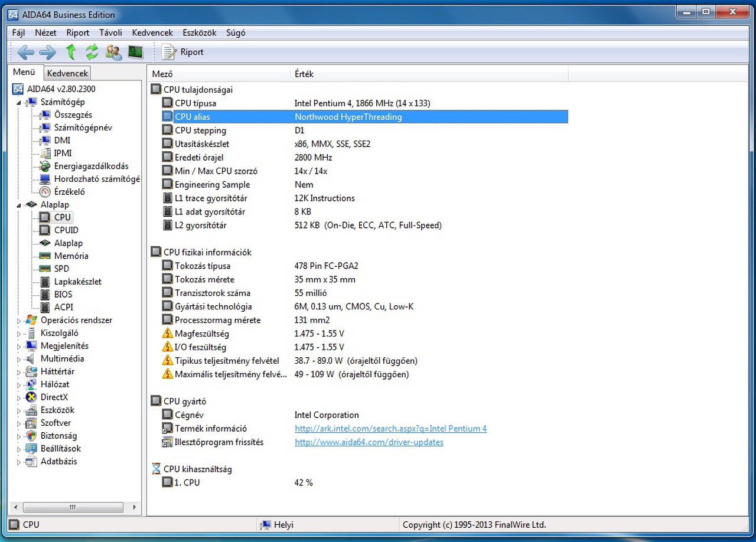Expand the Adatbázis tree node
Screen dimensions: 756x542
(19, 462)
